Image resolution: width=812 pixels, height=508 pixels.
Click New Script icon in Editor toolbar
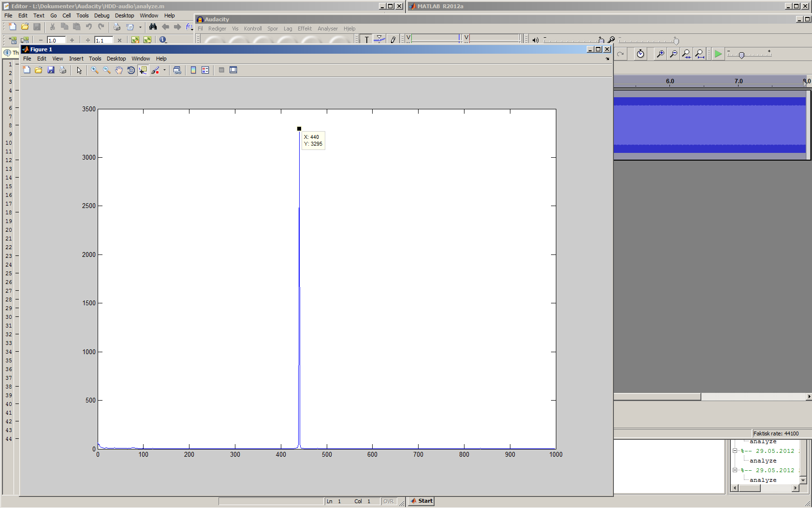click(13, 27)
